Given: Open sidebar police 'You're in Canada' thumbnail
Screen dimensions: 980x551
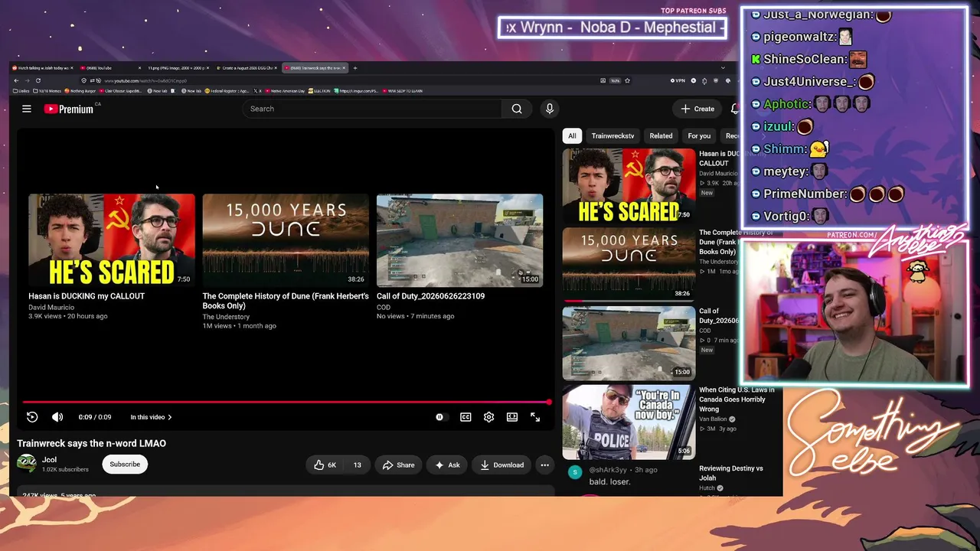Looking at the screenshot, I should [629, 422].
